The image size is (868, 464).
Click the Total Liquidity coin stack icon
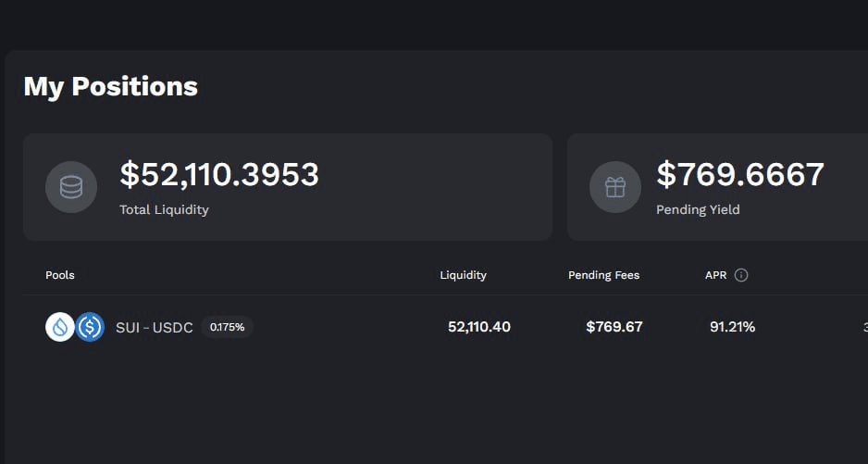click(x=71, y=187)
